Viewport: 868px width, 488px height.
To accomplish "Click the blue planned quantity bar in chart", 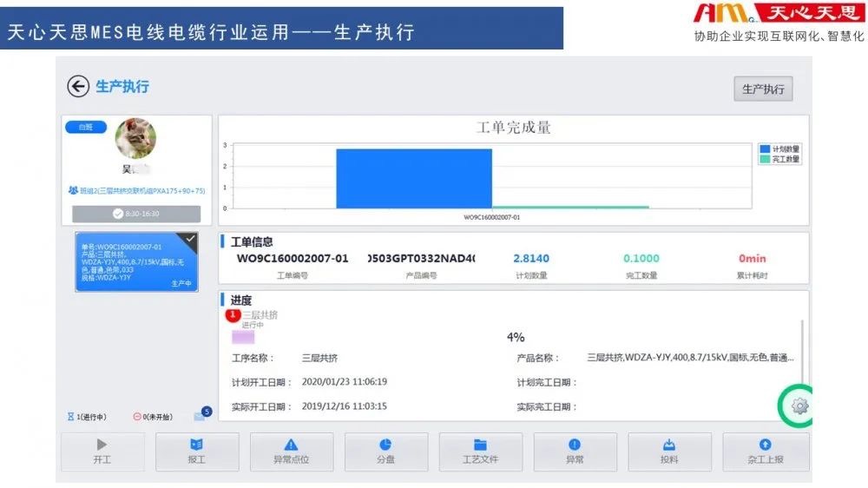I will coord(414,178).
